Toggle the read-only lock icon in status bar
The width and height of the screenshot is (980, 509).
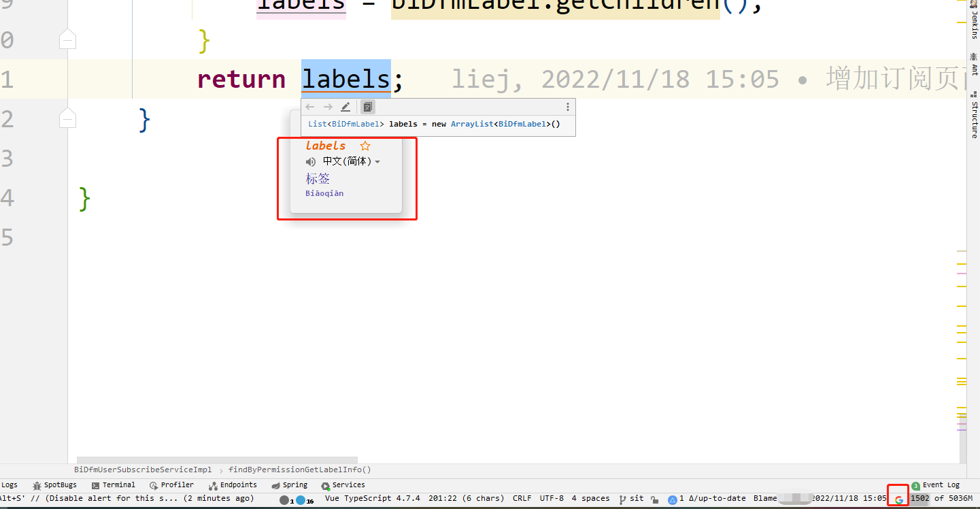coord(654,499)
